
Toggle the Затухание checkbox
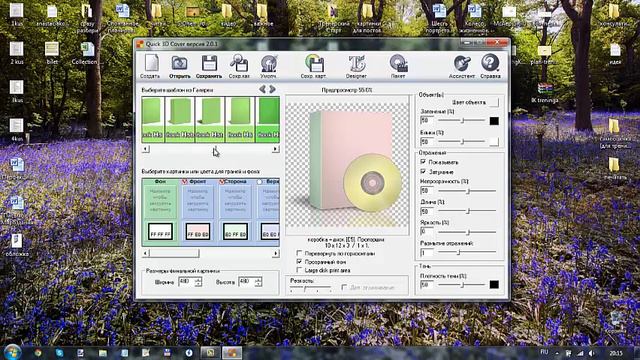point(423,172)
